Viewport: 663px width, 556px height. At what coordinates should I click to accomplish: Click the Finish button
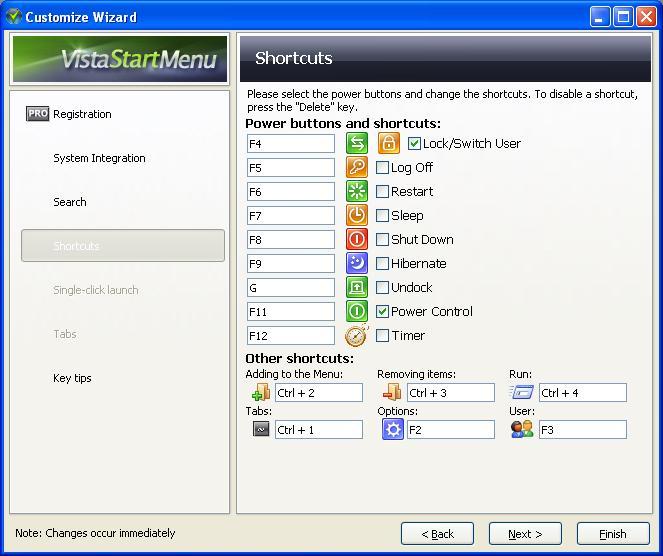point(613,534)
